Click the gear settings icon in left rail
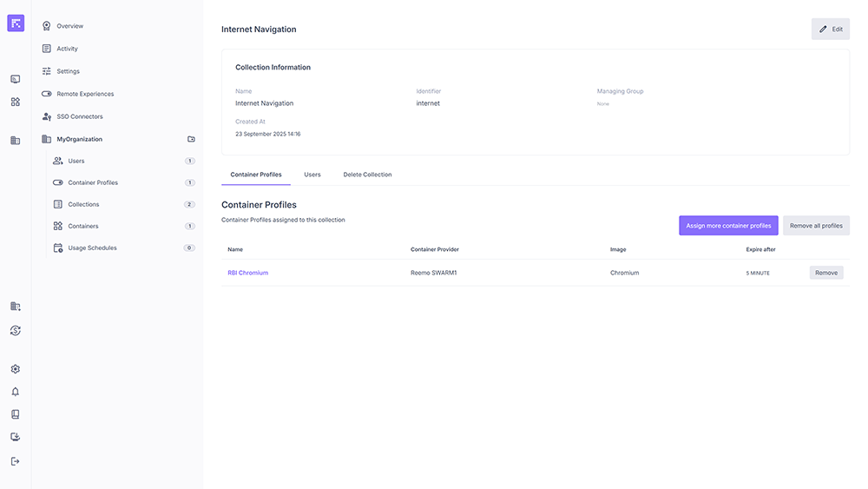Viewport: 868px width, 489px height. [x=15, y=369]
